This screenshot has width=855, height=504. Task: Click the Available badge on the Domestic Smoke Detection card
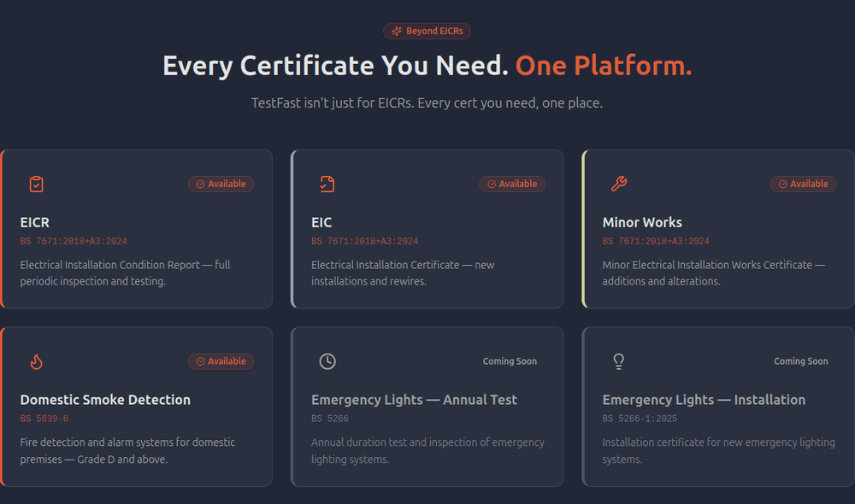click(221, 361)
